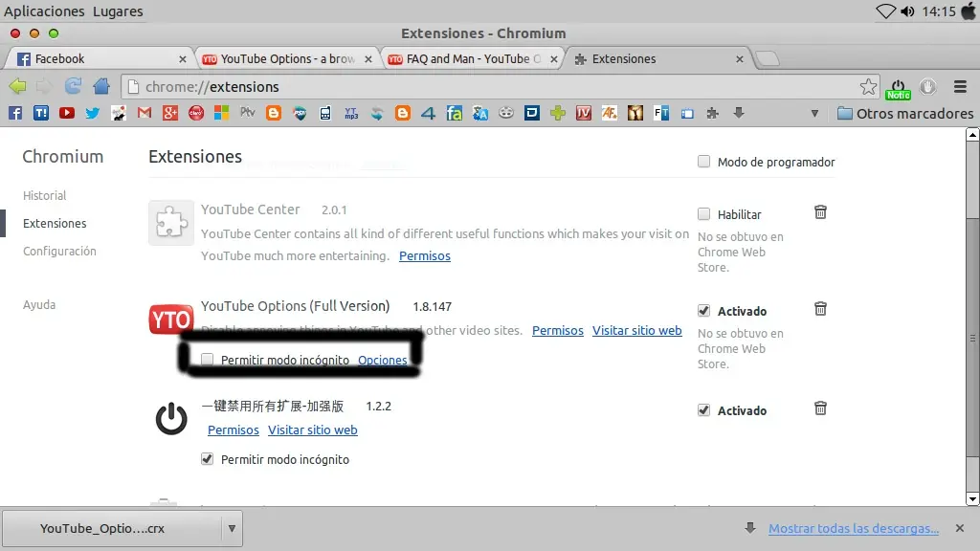This screenshot has height=551, width=980.
Task: Open the blue number 4 bookmark
Action: click(x=428, y=113)
